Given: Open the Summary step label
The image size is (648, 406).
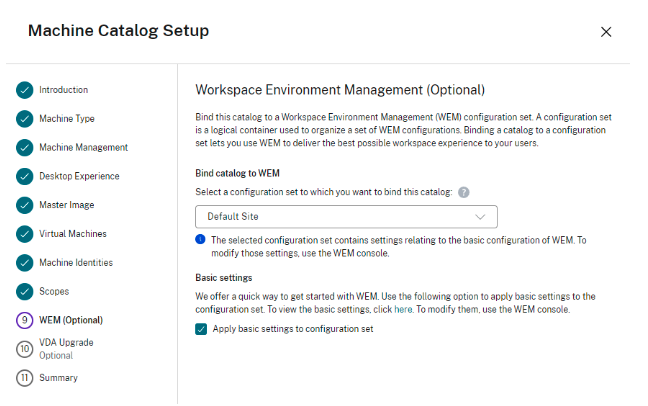Looking at the screenshot, I should click(x=58, y=378).
